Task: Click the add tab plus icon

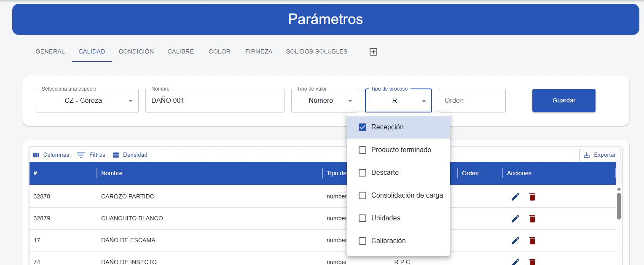Action: click(373, 52)
